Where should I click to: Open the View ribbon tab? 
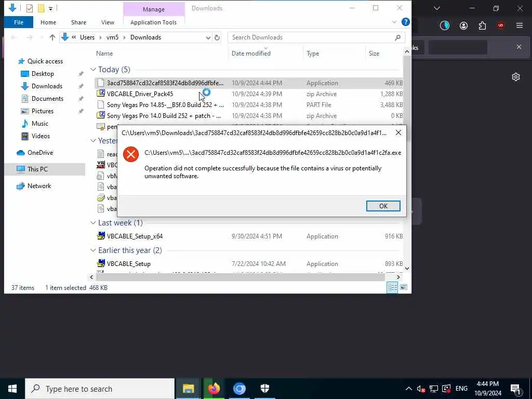point(108,22)
